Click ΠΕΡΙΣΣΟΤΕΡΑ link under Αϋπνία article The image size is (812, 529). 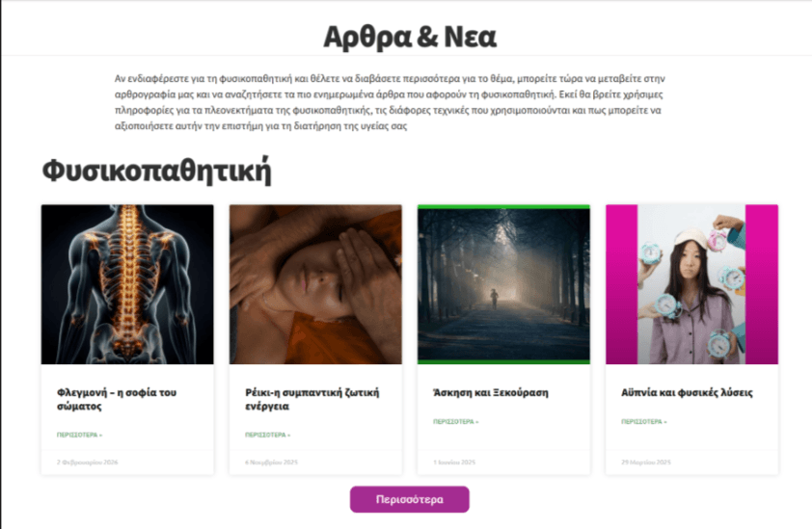click(643, 422)
